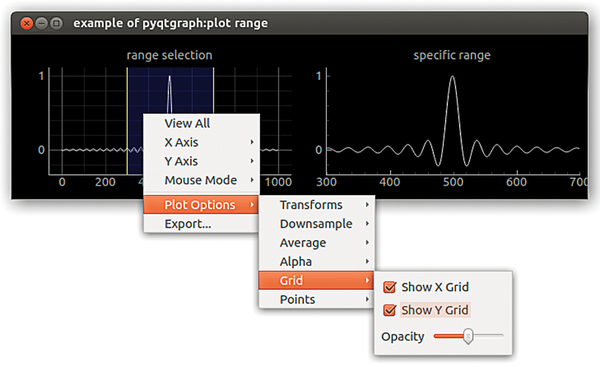Expand the Downsample submenu
Viewport: 600px width, 367px height.
(317, 223)
